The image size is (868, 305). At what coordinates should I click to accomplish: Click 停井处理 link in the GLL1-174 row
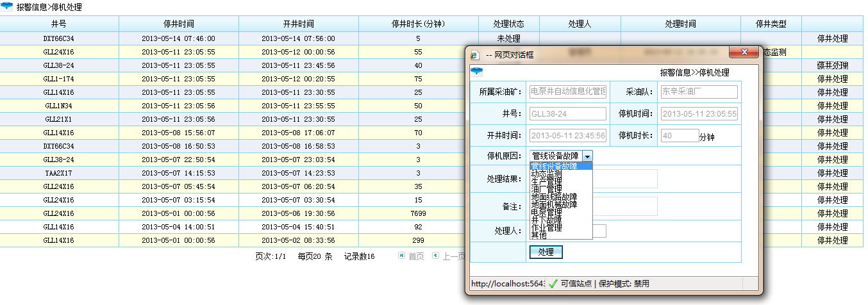point(832,79)
